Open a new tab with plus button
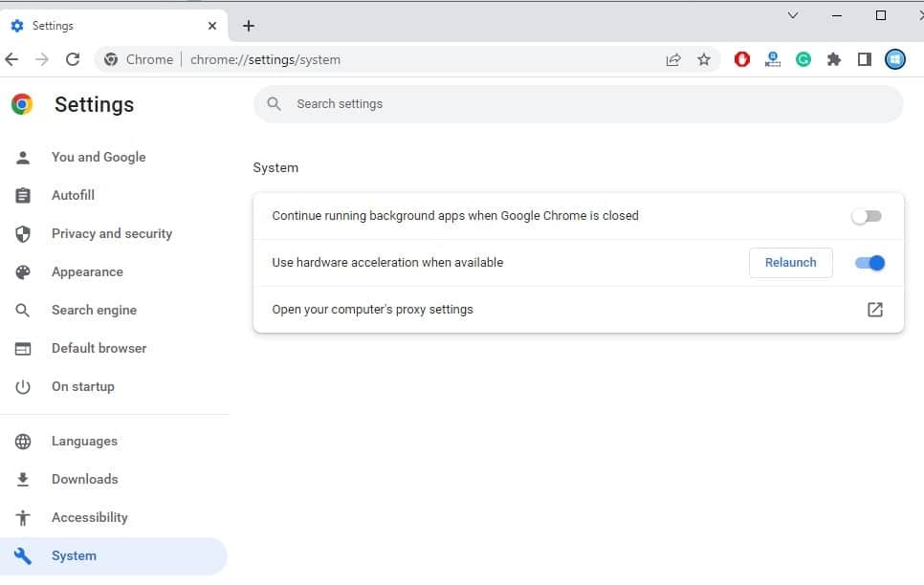This screenshot has width=924, height=585. point(249,26)
